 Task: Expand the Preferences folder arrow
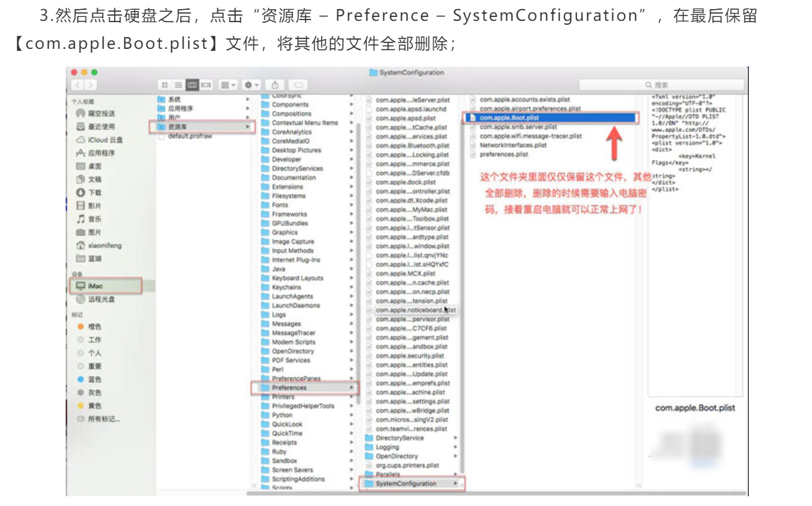(351, 387)
